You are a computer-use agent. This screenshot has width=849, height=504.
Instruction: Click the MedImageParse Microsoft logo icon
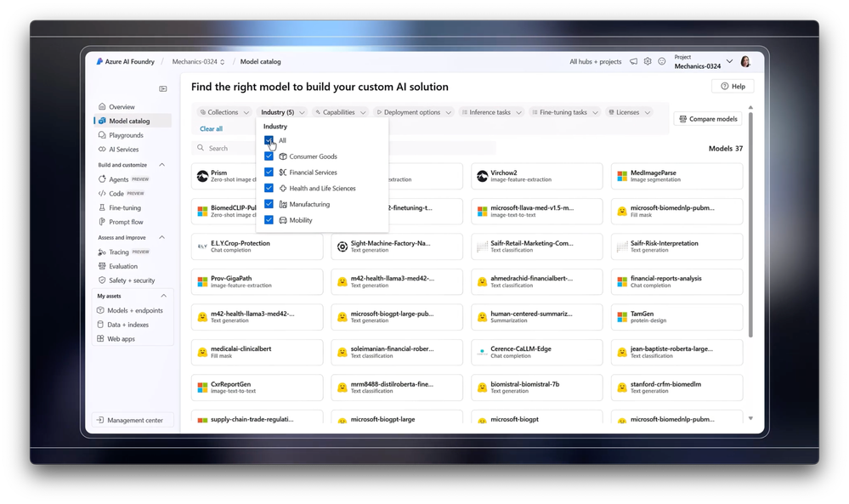pyautogui.click(x=622, y=176)
